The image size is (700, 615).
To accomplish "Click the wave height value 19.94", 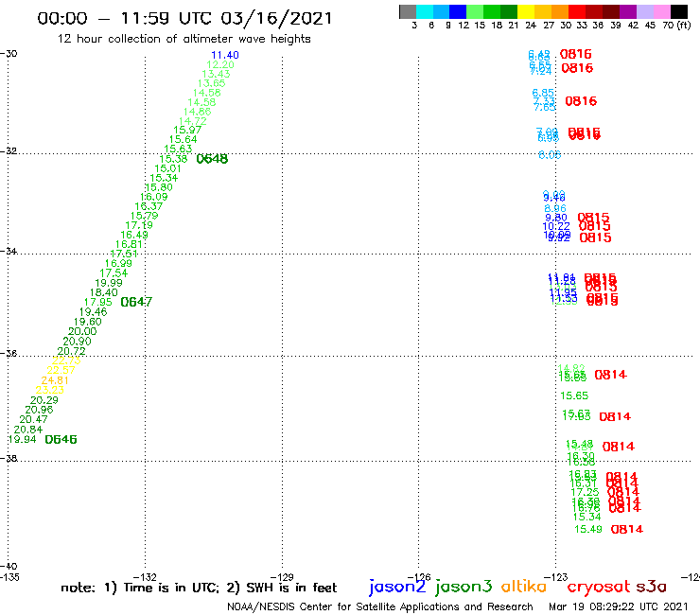I will coord(23,439).
